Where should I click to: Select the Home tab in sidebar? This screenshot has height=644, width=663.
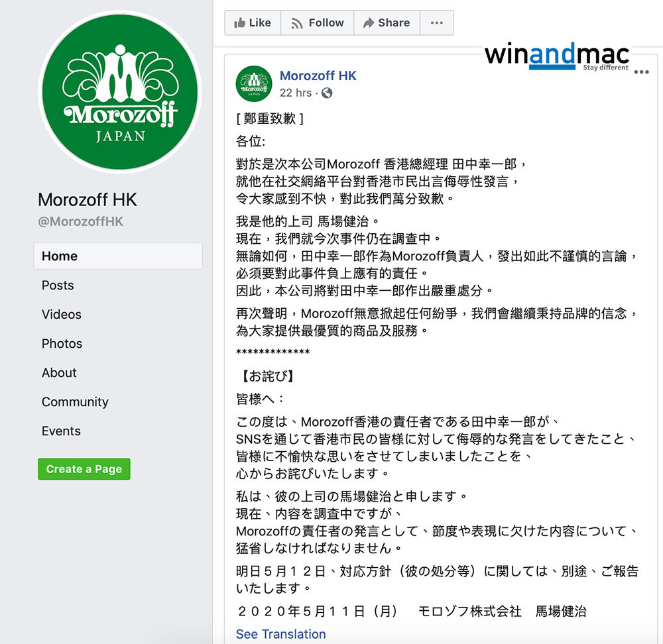tap(118, 256)
